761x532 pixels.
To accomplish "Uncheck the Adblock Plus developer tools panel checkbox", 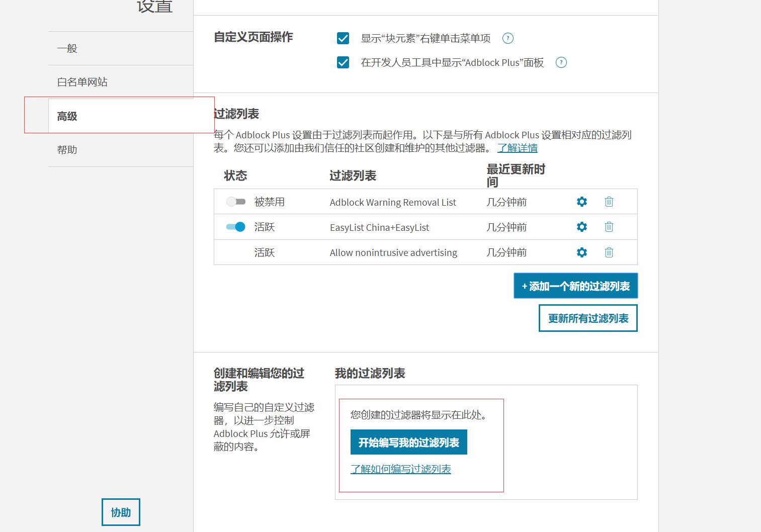I will point(343,62).
